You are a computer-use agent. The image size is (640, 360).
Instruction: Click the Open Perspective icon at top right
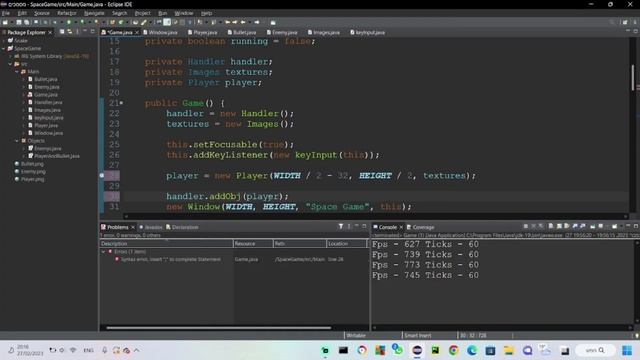point(625,22)
